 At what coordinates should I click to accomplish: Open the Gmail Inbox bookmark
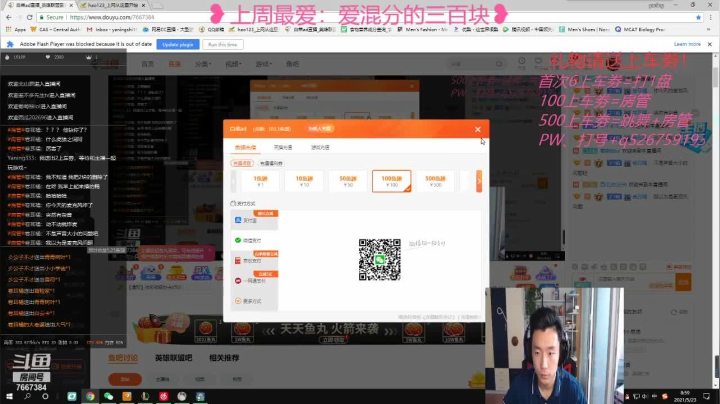112,29
